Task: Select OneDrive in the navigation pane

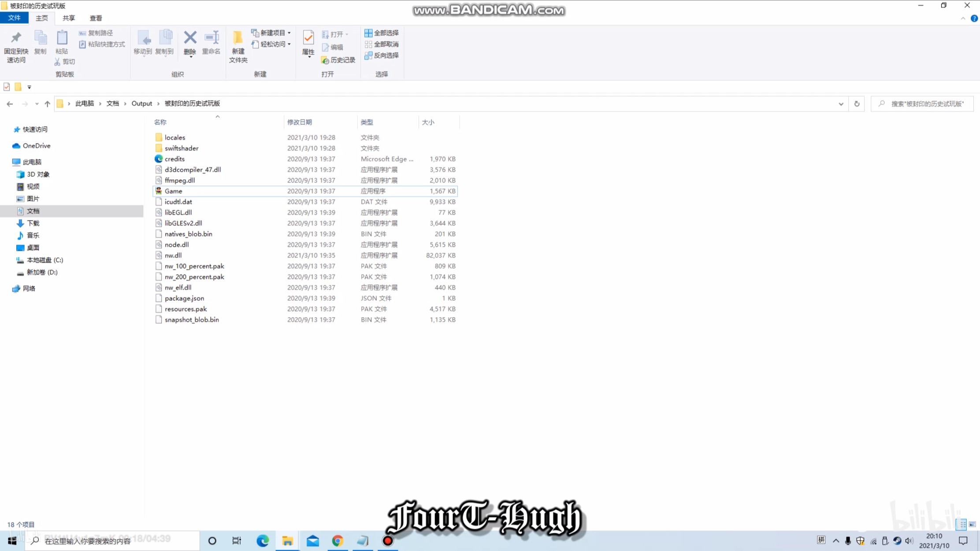Action: [31, 146]
